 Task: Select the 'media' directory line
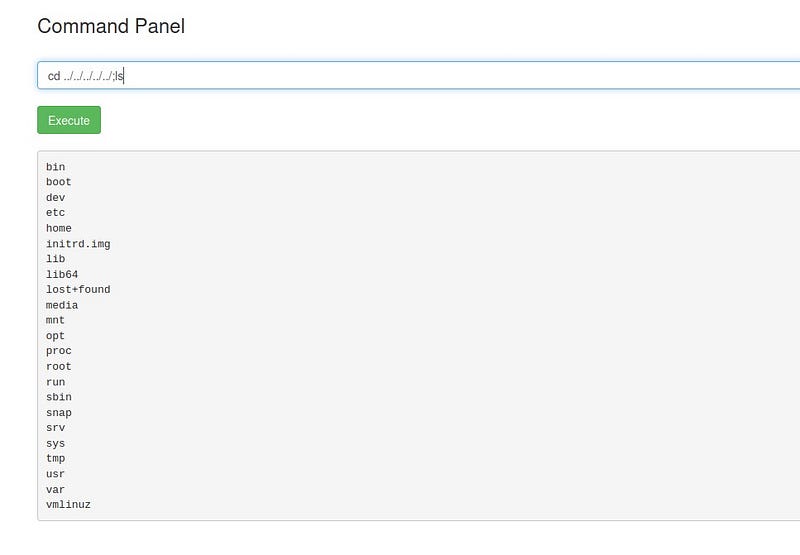click(x=62, y=305)
